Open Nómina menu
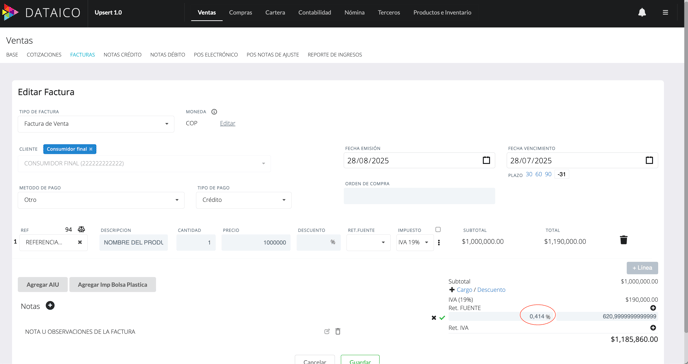 [355, 13]
